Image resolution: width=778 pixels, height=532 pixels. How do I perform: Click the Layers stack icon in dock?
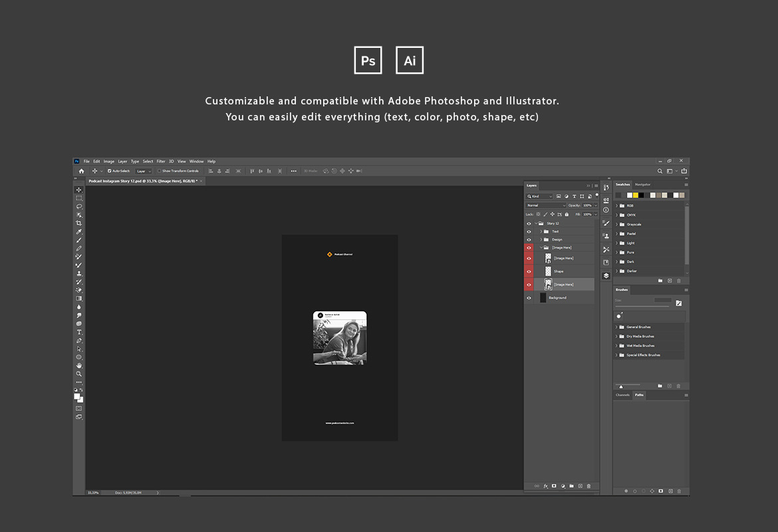pos(606,276)
